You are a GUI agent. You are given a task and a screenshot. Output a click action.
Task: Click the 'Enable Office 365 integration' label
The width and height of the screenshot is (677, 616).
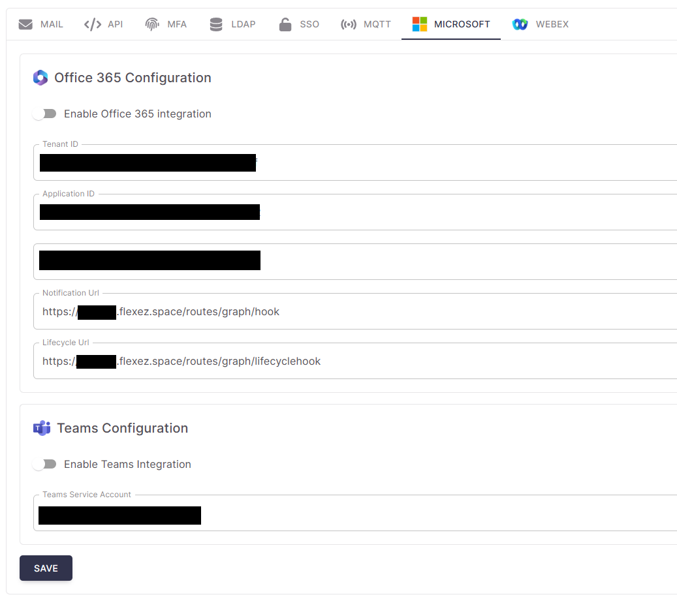coord(138,114)
